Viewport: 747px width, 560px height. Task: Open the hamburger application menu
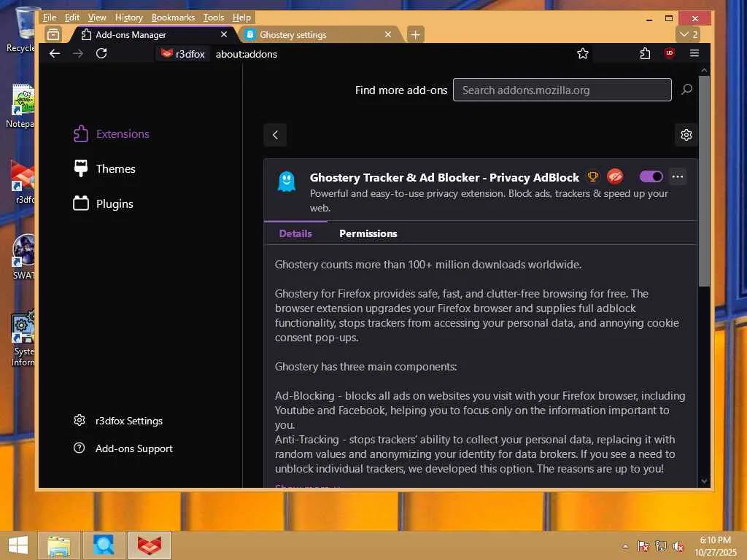tap(694, 53)
